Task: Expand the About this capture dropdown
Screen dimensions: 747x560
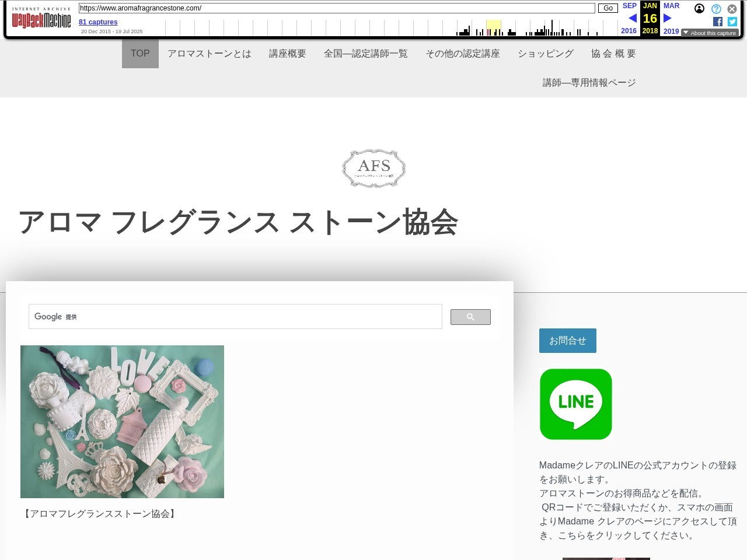Action: pyautogui.click(x=710, y=33)
